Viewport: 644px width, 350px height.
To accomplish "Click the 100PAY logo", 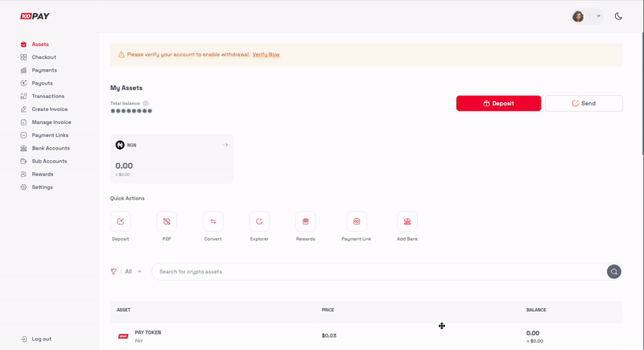I will tap(35, 16).
